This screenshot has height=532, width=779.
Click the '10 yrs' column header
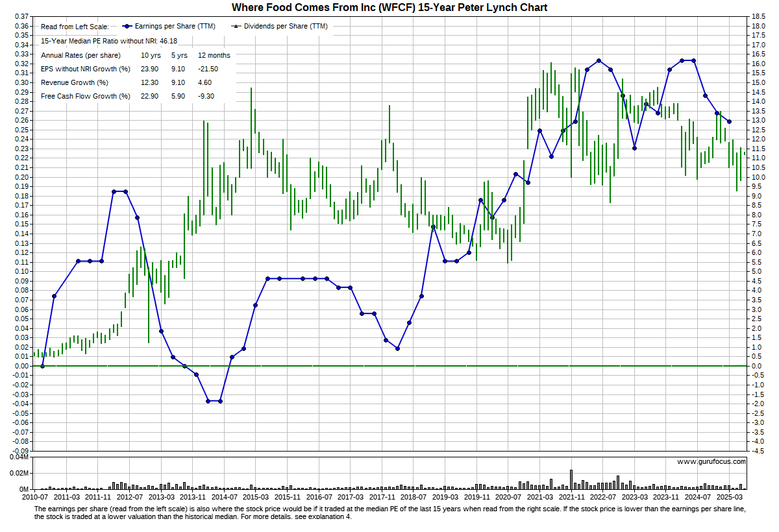pyautogui.click(x=151, y=55)
